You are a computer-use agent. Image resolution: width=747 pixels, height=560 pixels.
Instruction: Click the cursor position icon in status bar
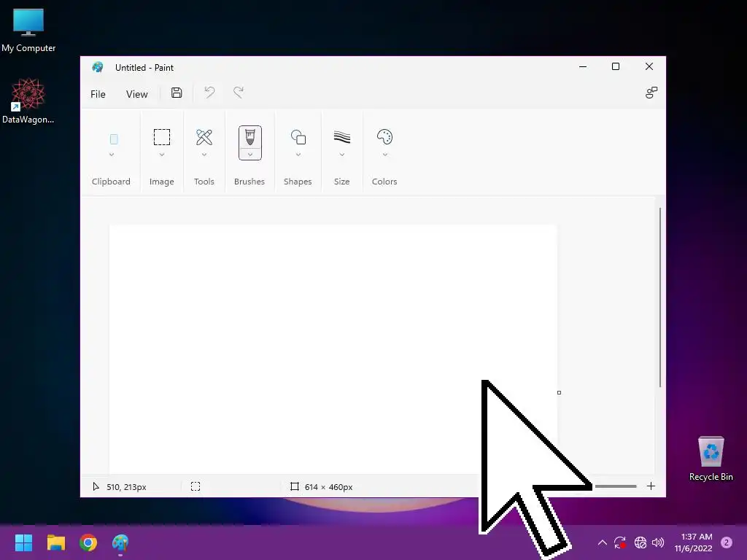[96, 486]
